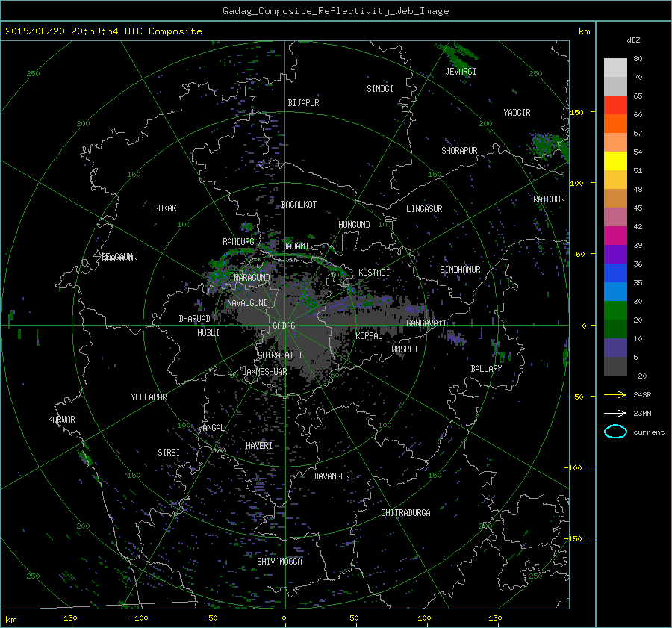Click the Gadag_Composite_Reflectivity_Web_Image title
The width and height of the screenshot is (672, 628).
335,11
